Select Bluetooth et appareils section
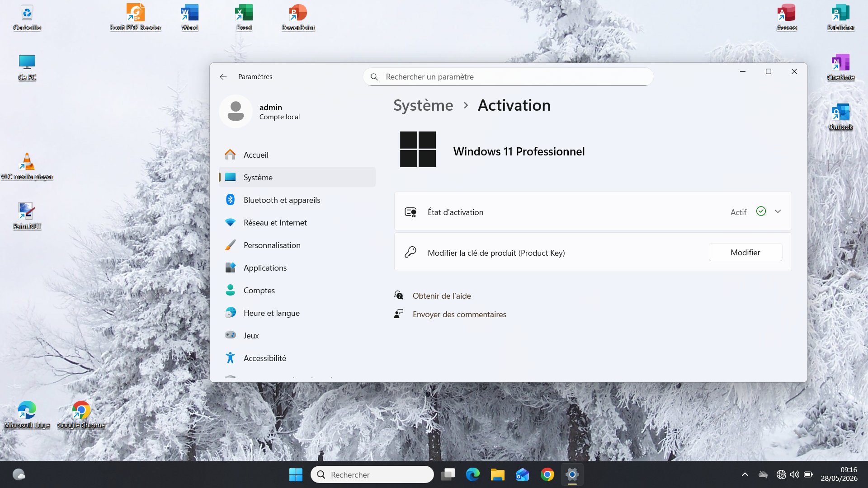Viewport: 868px width, 488px height. point(297,200)
